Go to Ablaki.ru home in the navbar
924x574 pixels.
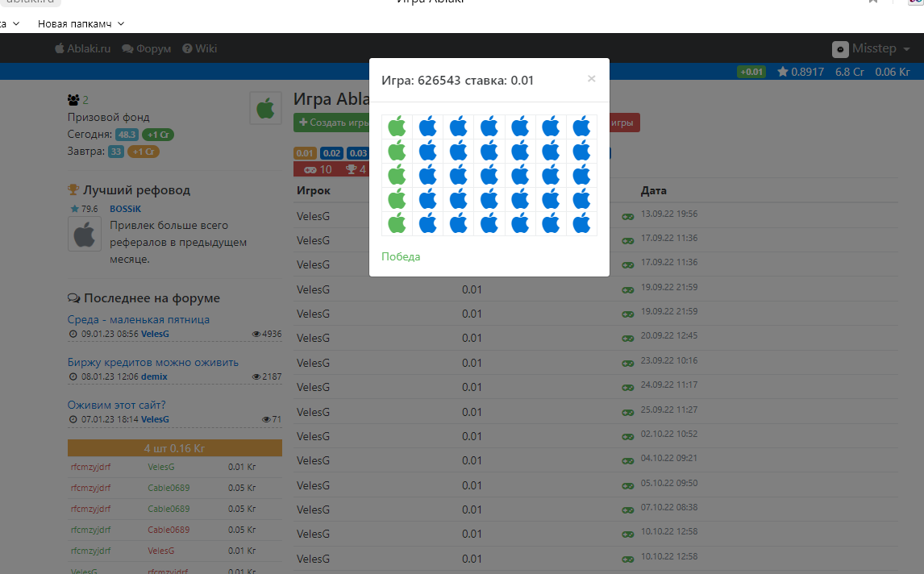[82, 48]
